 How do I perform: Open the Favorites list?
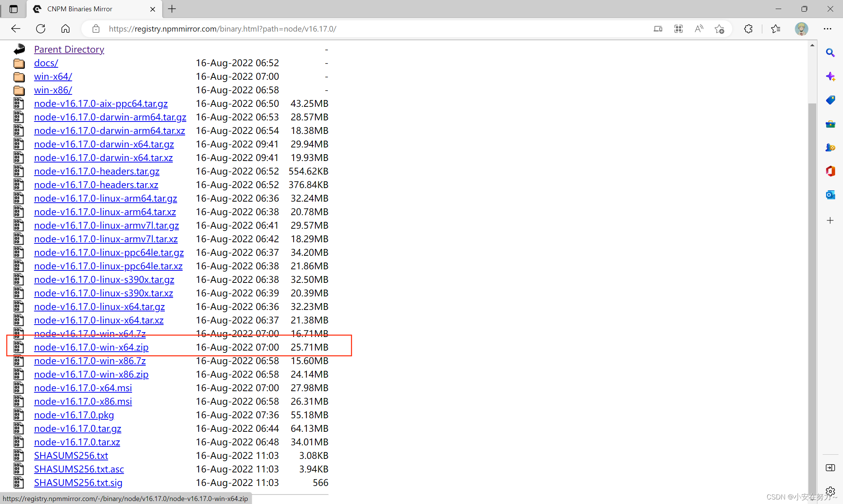(776, 29)
